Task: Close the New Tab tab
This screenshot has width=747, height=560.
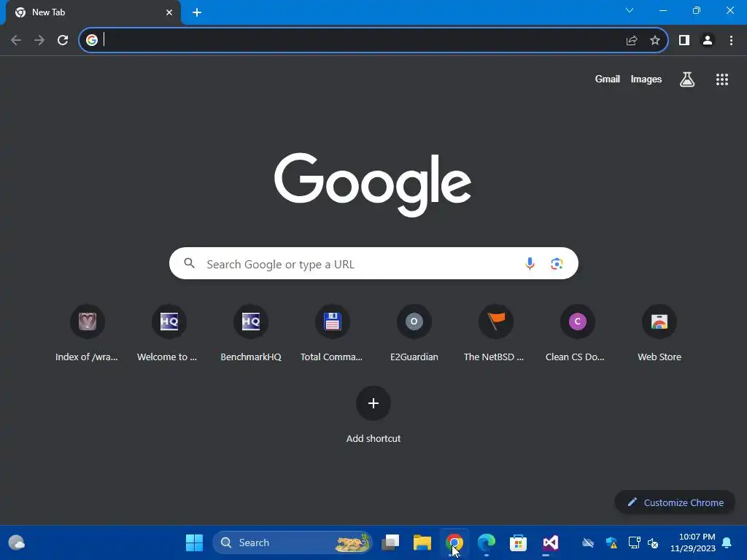Action: tap(169, 12)
